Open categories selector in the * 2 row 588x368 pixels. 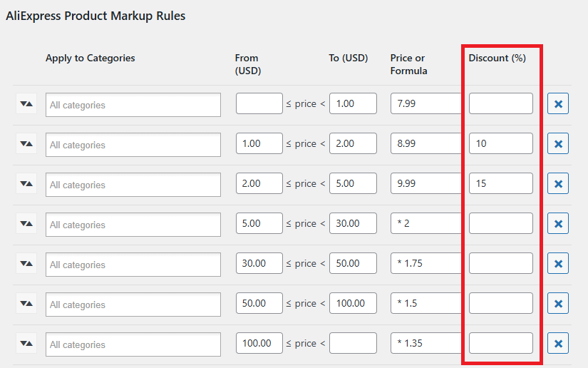click(133, 225)
